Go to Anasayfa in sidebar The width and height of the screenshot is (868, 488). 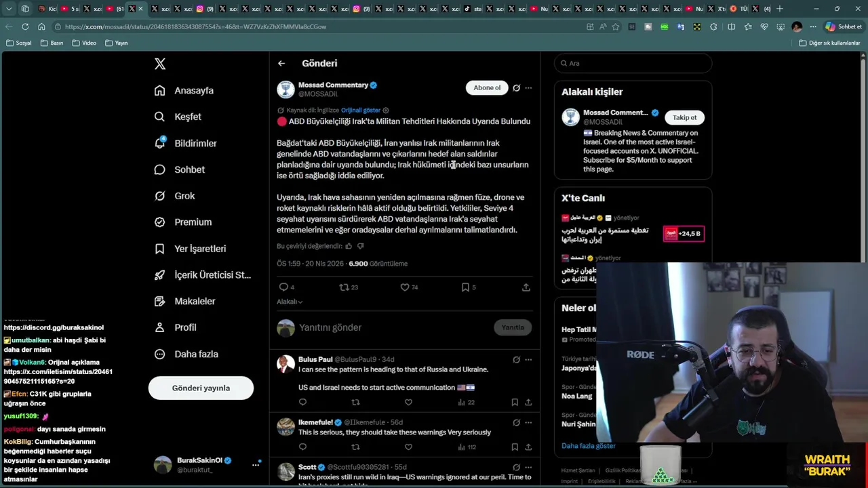(x=184, y=90)
